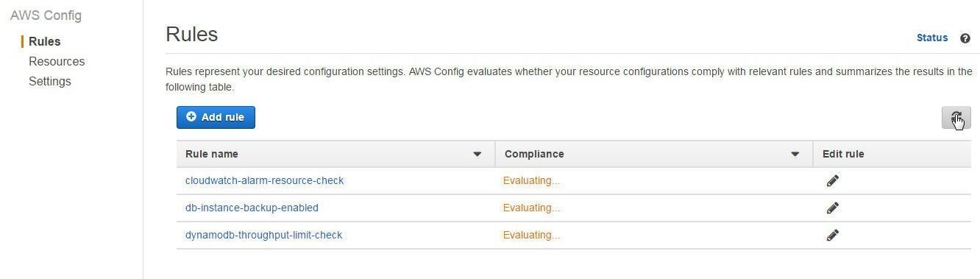Image resolution: width=980 pixels, height=279 pixels.
Task: Open the Status link
Action: point(932,38)
